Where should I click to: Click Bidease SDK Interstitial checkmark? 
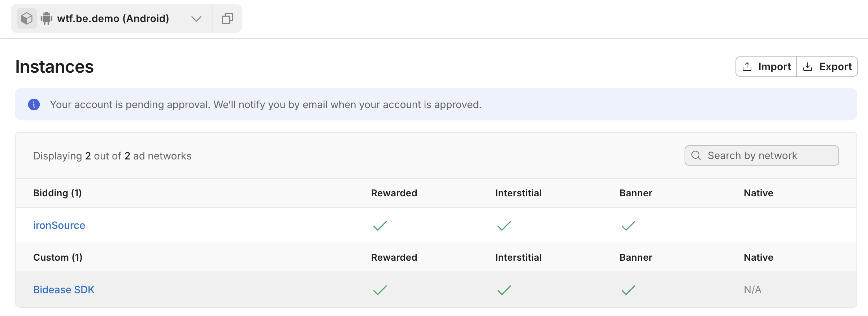[x=504, y=290]
